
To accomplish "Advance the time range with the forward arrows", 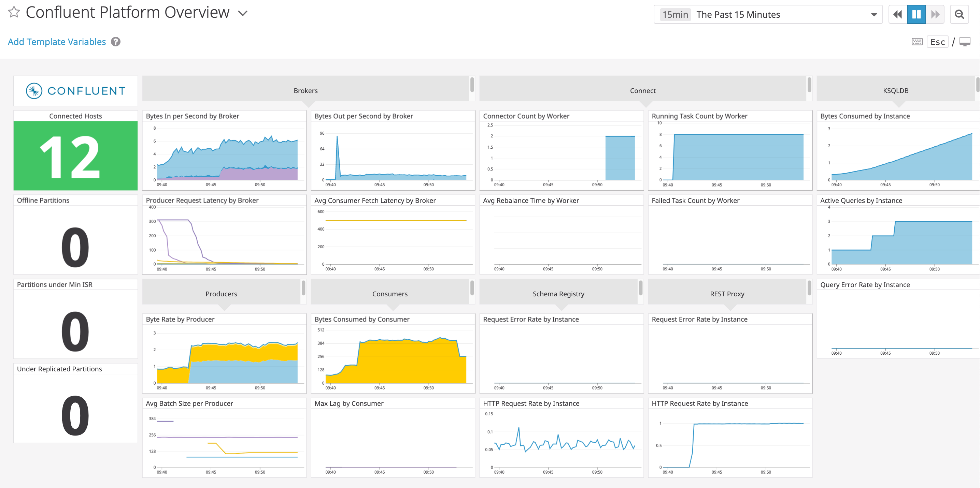I will (x=936, y=14).
